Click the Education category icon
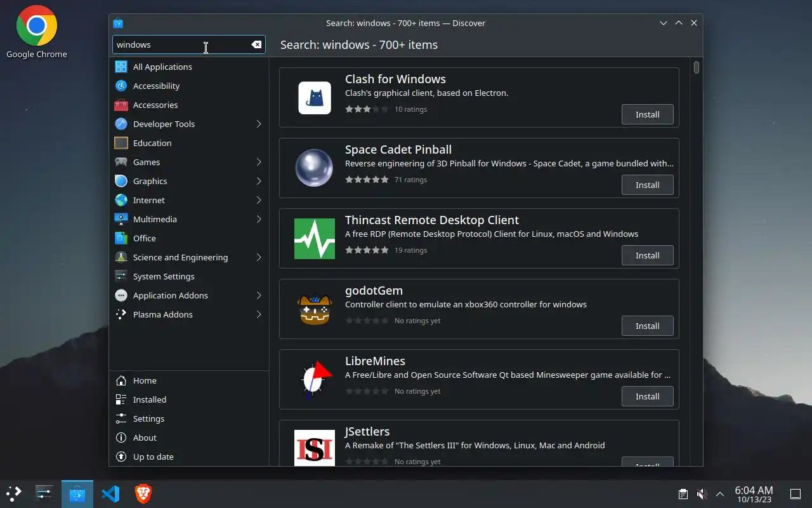Image resolution: width=812 pixels, height=508 pixels. tap(121, 143)
